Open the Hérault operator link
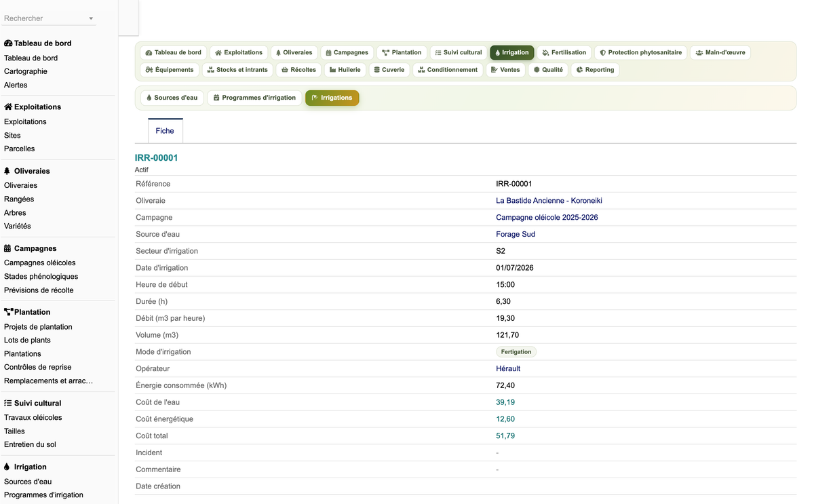This screenshot has width=814, height=504. pos(508,369)
